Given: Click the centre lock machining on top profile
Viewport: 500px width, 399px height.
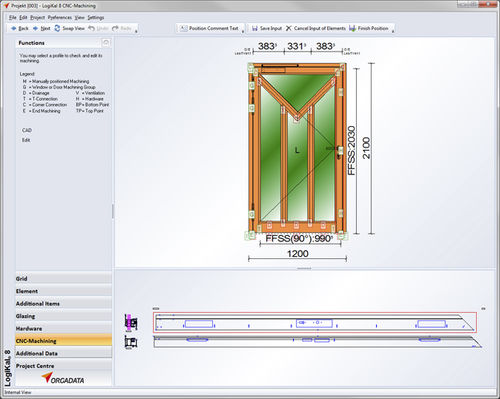Looking at the screenshot, I should pos(314,323).
